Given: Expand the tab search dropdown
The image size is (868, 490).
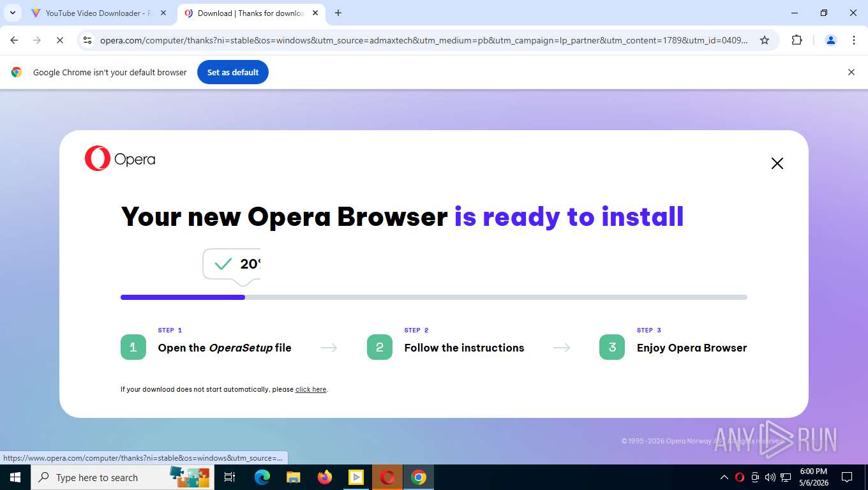Looking at the screenshot, I should point(12,13).
